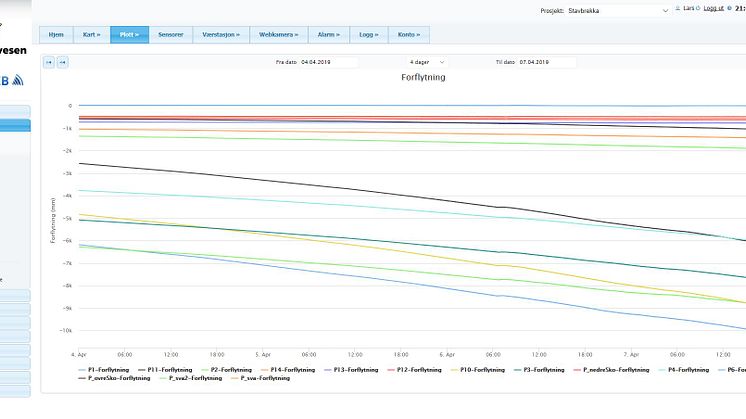746x419 pixels.
Task: Toggle P3-Forflytning legend series
Action: (539, 370)
